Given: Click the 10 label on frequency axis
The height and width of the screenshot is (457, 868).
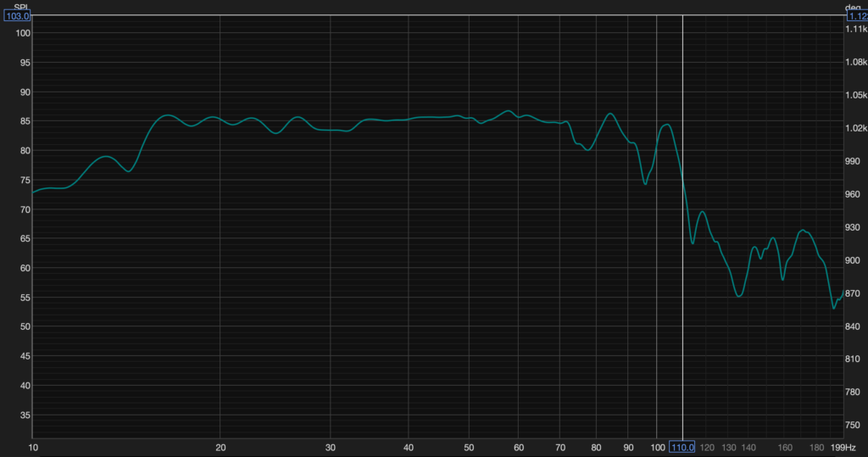Looking at the screenshot, I should coord(33,448).
